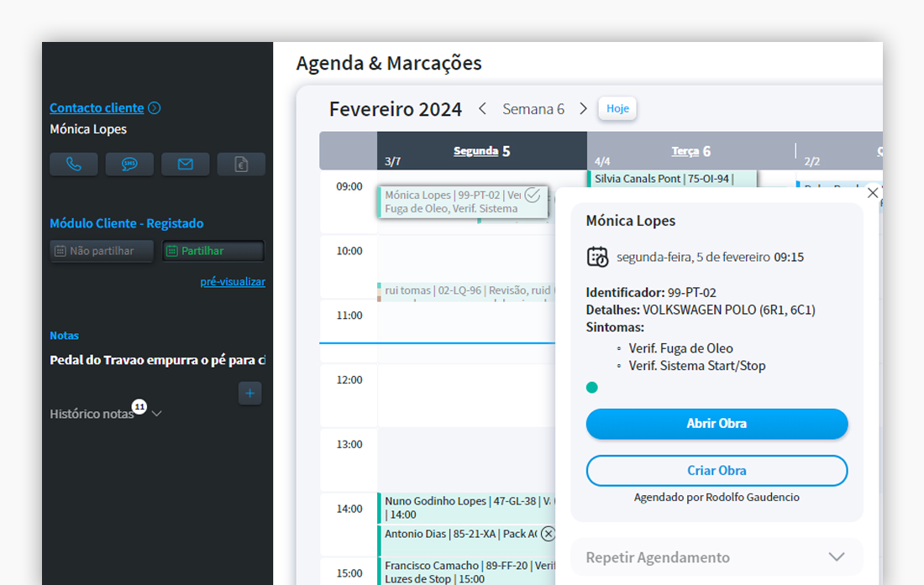Click checkmark on Mónica Lopes appointment
The width and height of the screenshot is (924, 585).
tap(532, 195)
